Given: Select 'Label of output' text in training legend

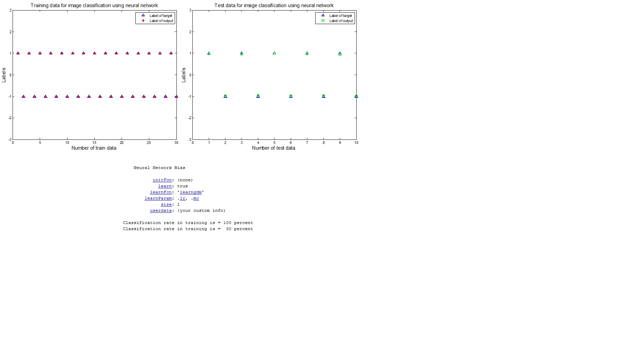Looking at the screenshot, I should tap(161, 21).
